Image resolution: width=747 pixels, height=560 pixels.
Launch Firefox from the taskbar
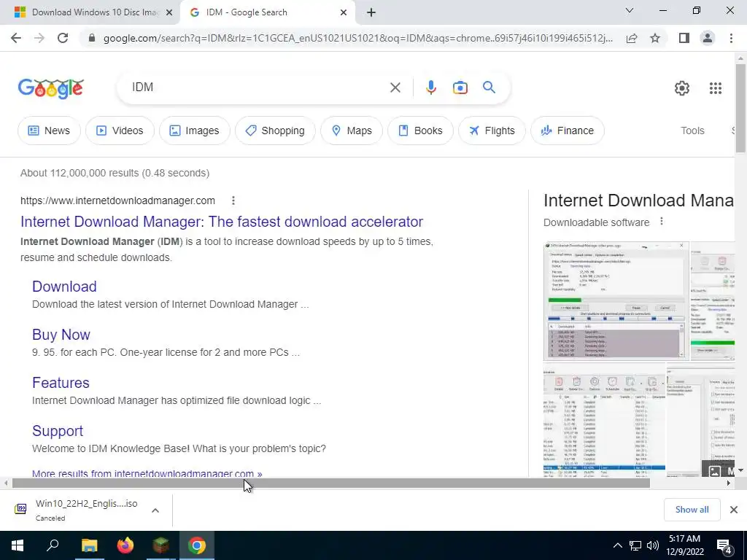[125, 545]
